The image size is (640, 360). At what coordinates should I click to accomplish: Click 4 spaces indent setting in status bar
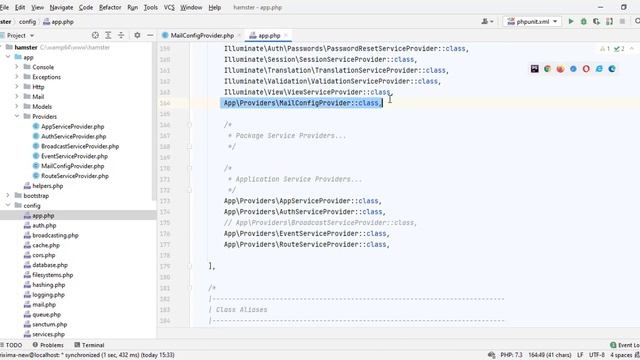tap(621, 355)
